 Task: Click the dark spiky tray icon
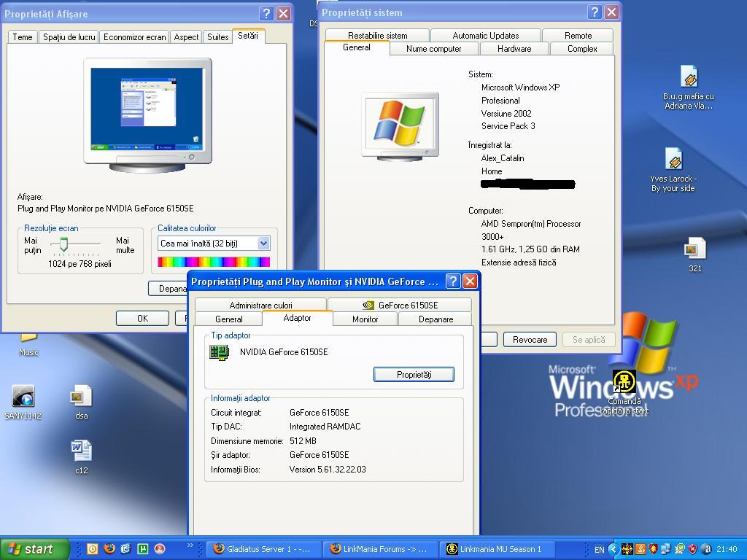pyautogui.click(x=627, y=549)
